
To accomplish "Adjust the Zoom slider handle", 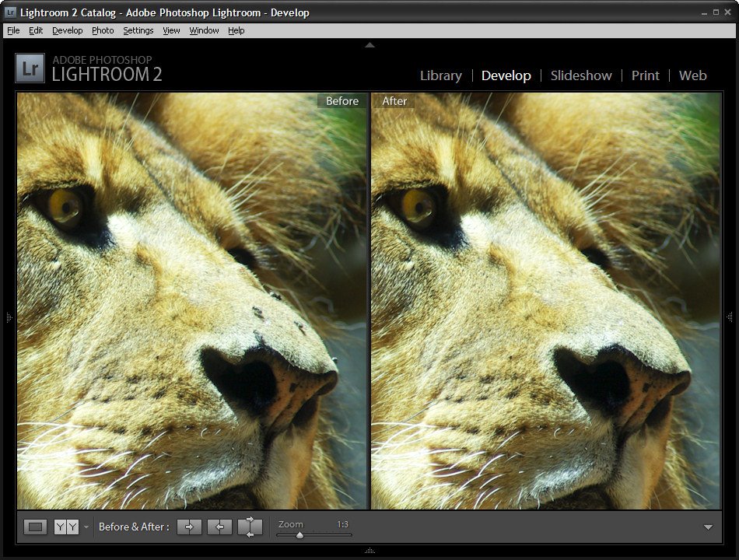I will 299,535.
